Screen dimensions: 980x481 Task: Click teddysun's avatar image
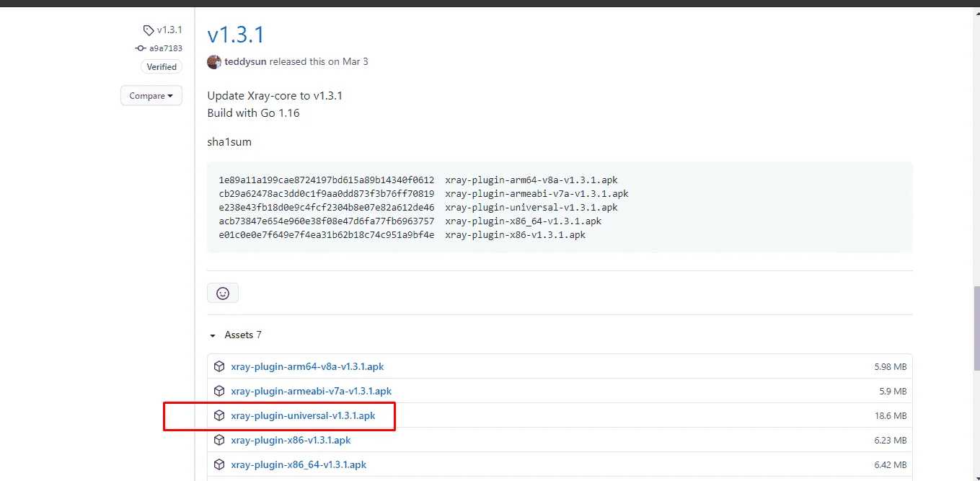click(x=214, y=62)
